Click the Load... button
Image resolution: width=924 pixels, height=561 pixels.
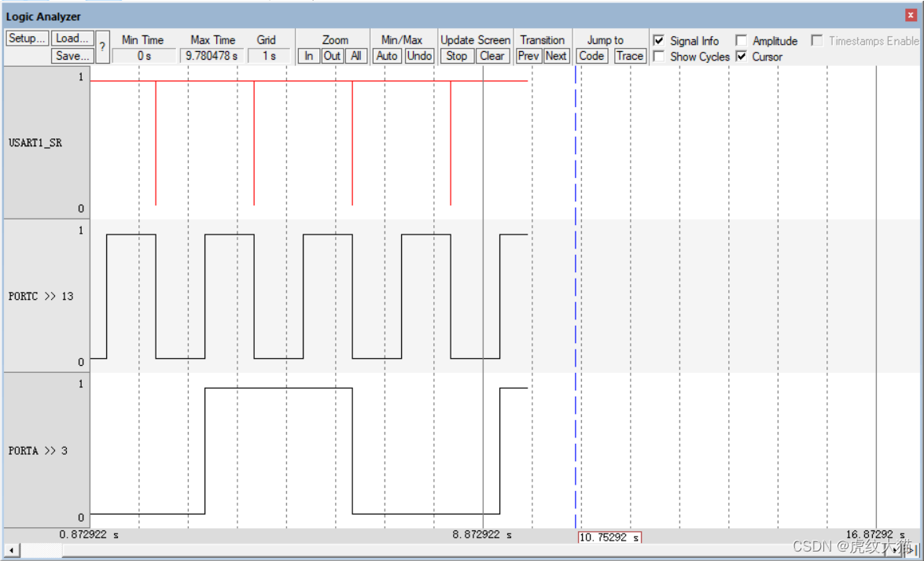pos(72,39)
